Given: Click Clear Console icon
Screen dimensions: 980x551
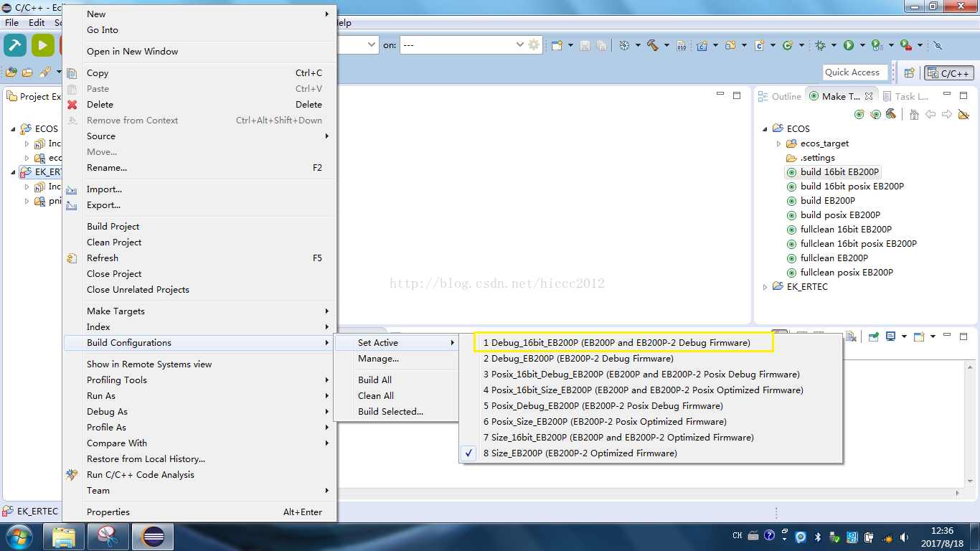Looking at the screenshot, I should 851,336.
